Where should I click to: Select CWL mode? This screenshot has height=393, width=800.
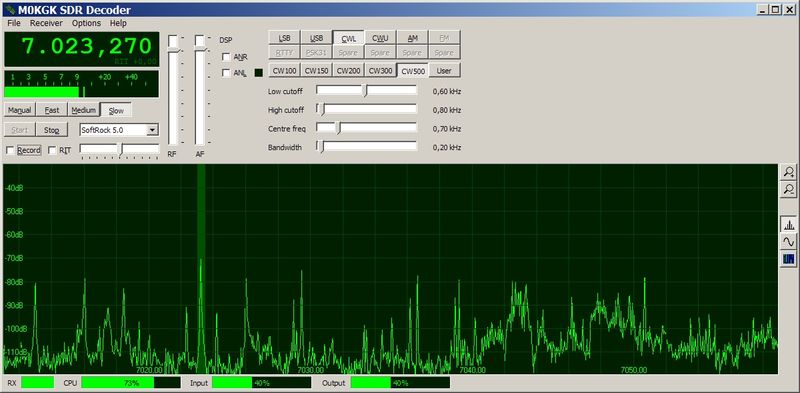tap(348, 38)
